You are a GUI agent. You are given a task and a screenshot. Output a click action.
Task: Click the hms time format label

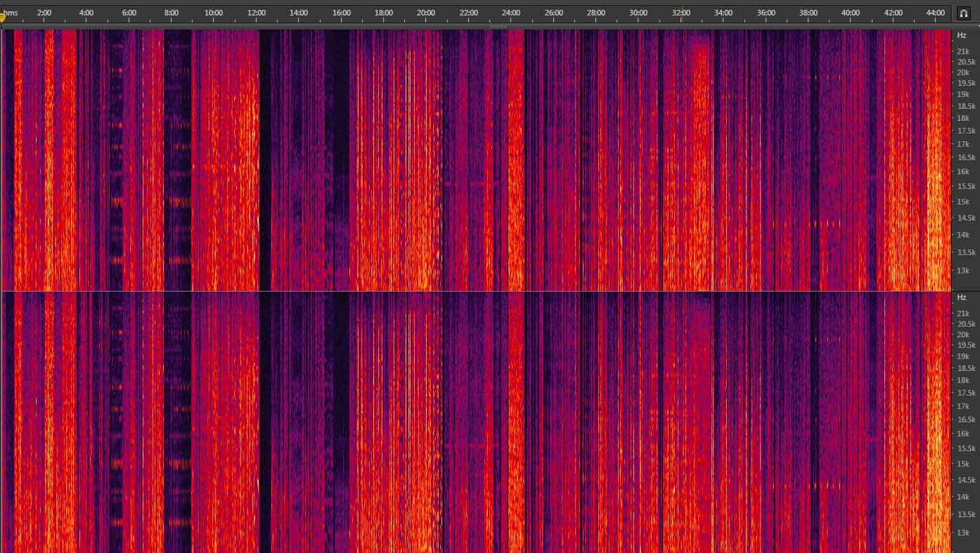click(x=11, y=13)
